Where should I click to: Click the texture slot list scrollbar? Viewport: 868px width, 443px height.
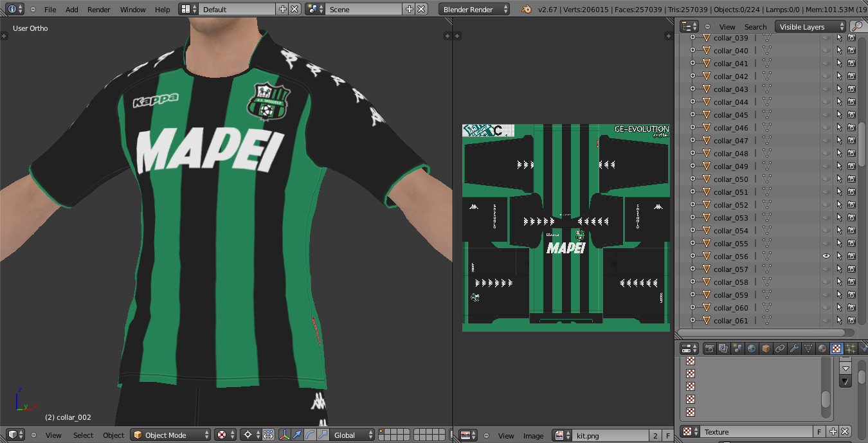tap(826, 399)
